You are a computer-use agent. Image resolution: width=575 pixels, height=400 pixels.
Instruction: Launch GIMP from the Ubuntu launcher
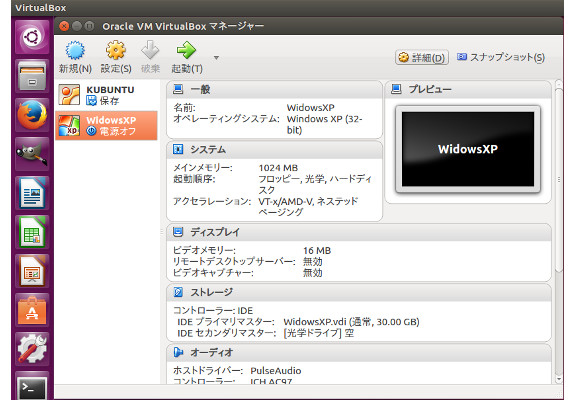(32, 154)
